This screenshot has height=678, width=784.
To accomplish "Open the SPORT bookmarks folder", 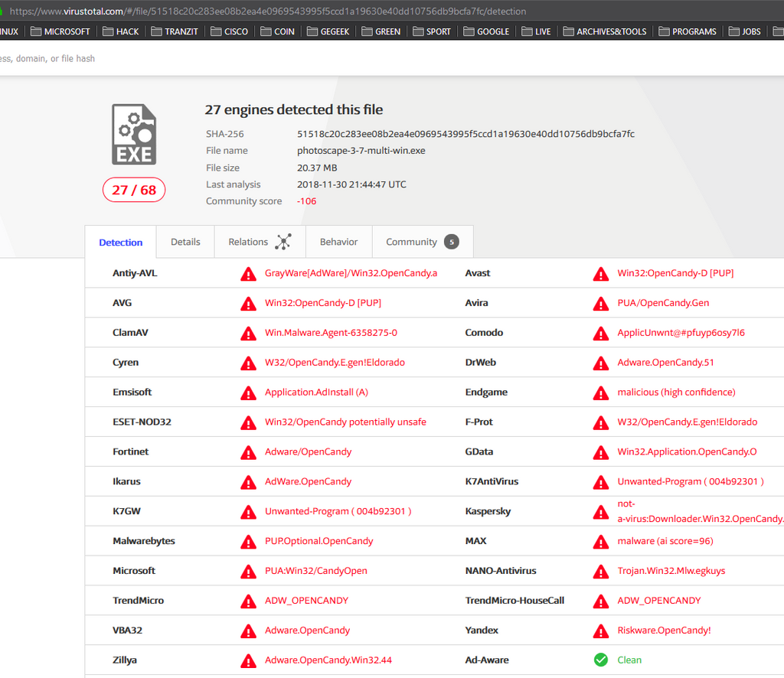I will click(432, 31).
